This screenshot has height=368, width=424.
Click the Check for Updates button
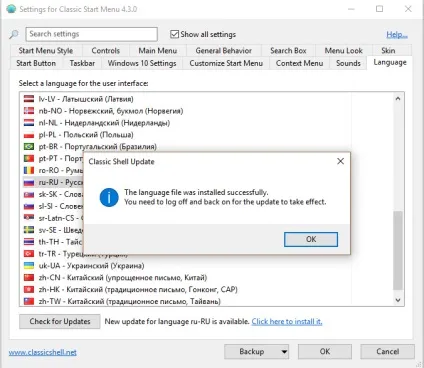60,321
